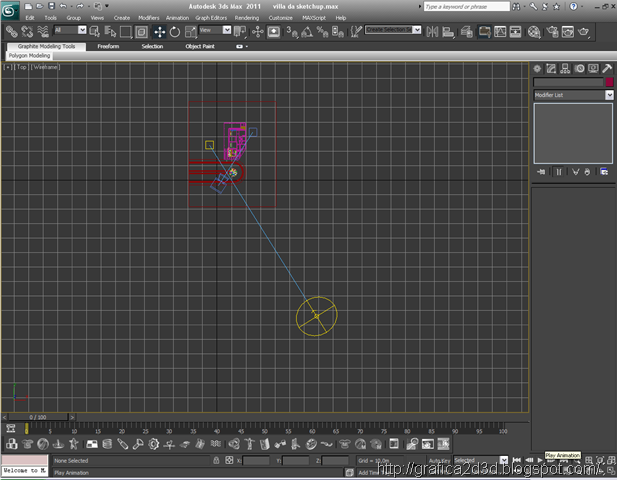Click the Polygon Modeling panel button
The height and width of the screenshot is (480, 617).
[30, 56]
